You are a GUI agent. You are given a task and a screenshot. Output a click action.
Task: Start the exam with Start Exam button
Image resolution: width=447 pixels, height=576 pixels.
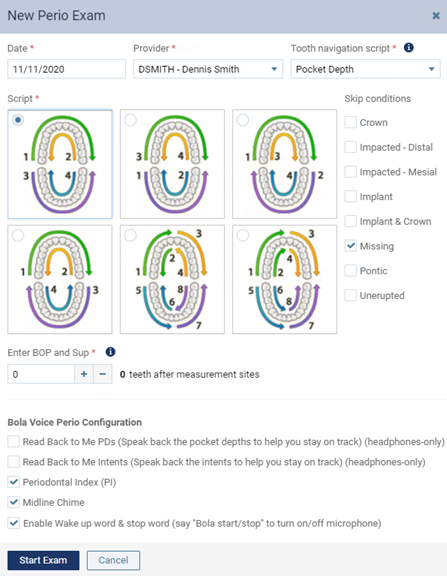[x=43, y=560]
